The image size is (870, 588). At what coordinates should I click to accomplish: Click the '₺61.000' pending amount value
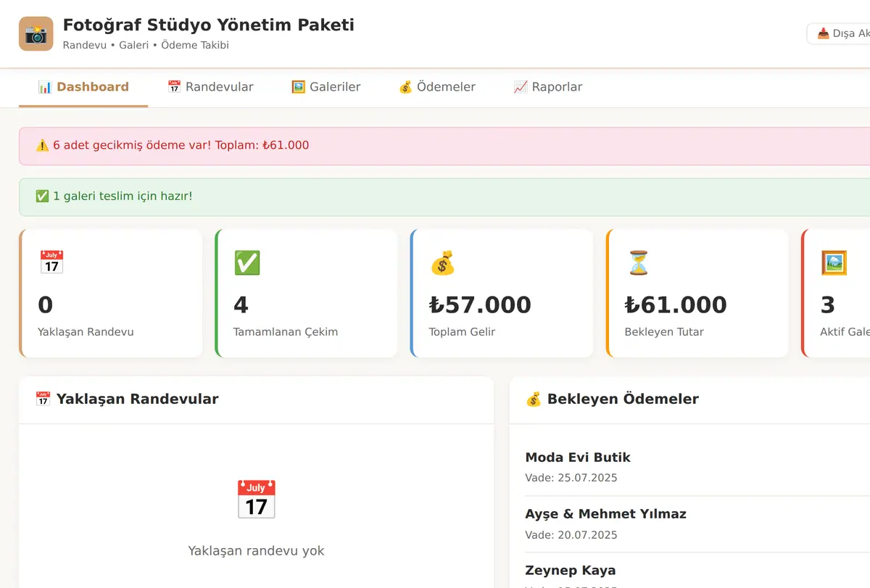[676, 305]
